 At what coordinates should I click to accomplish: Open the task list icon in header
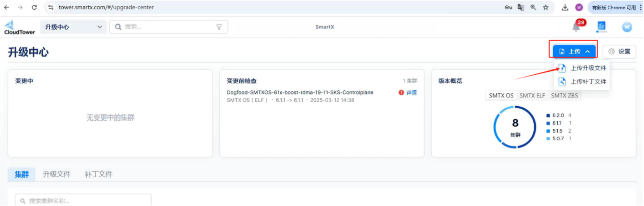(601, 27)
